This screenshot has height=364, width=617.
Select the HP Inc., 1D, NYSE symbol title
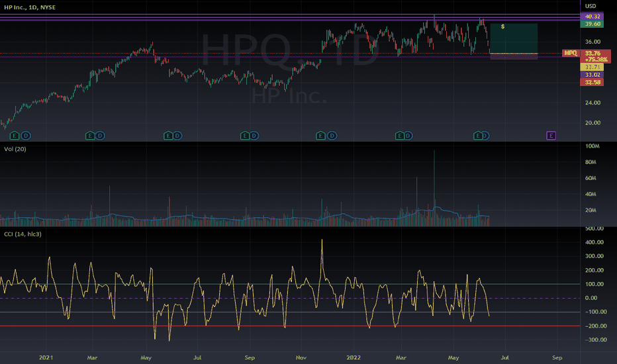point(30,7)
